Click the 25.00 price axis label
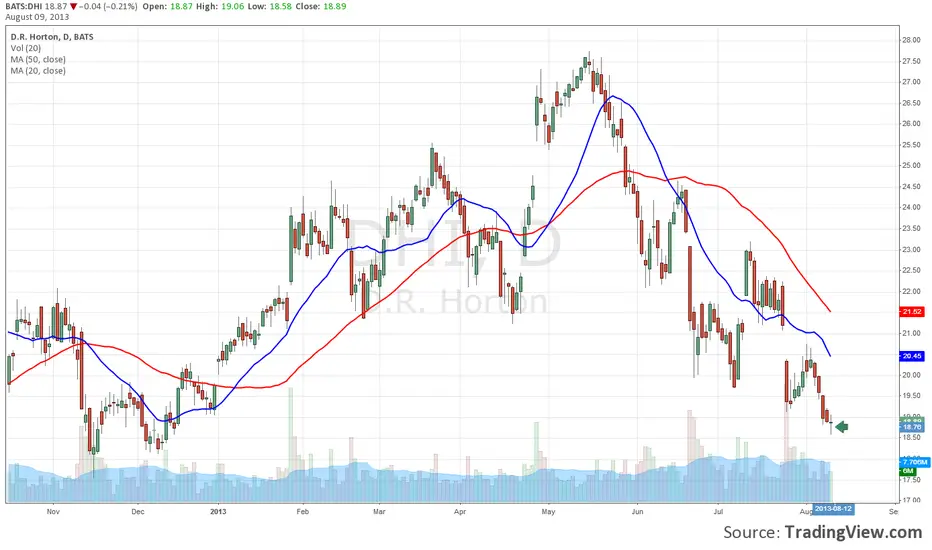This screenshot has height=550, width=932. tap(912, 165)
